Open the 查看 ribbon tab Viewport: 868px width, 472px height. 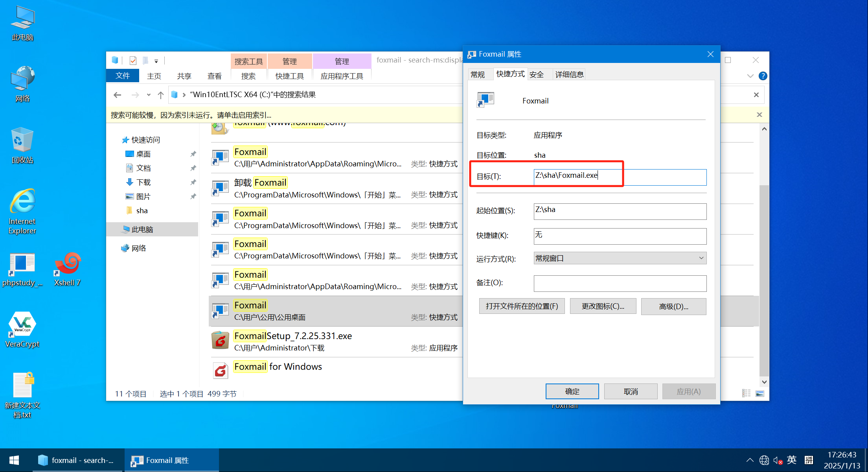point(214,76)
